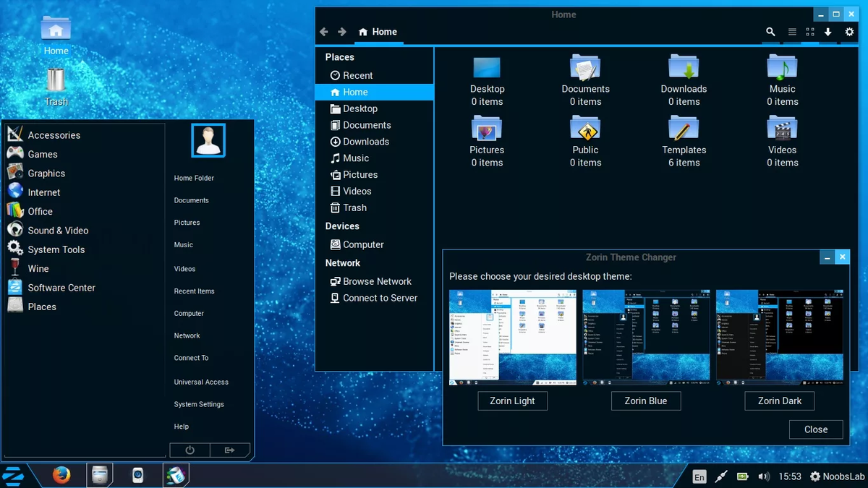Screen dimensions: 868x488
Task: Open the Desktop folder in file manager
Action: 488,80
